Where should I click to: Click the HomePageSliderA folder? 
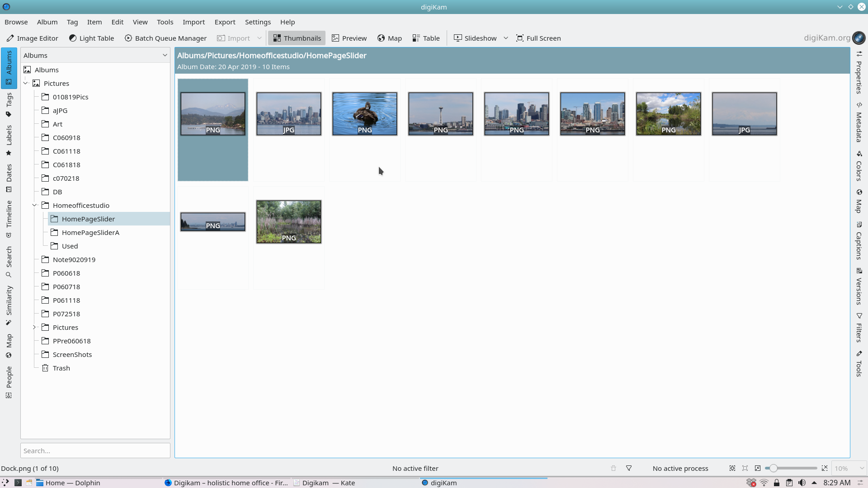tap(90, 232)
